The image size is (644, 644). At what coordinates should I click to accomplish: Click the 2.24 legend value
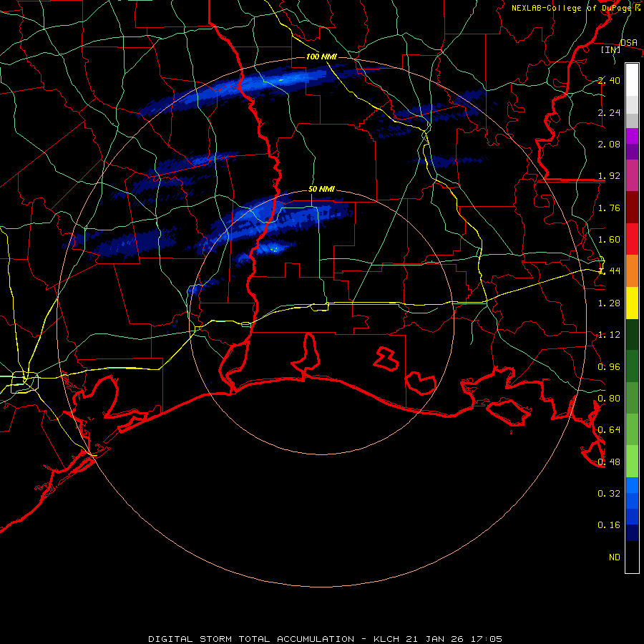click(x=609, y=112)
